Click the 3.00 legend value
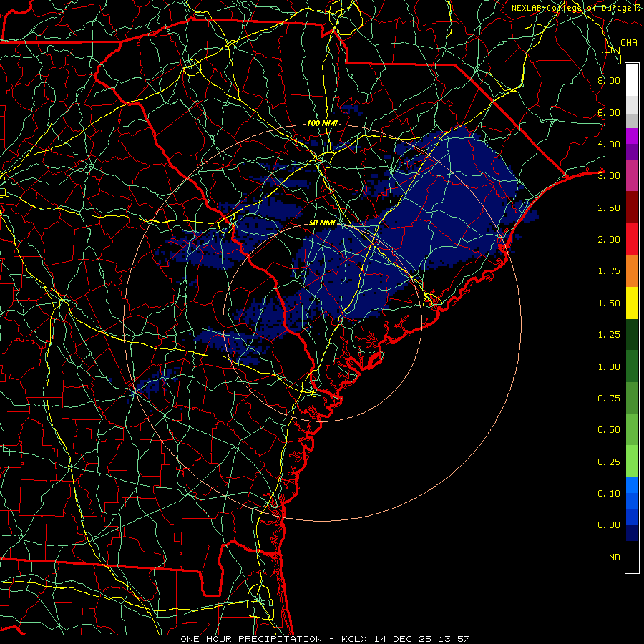Screen dimensions: 644x644 click(x=609, y=176)
